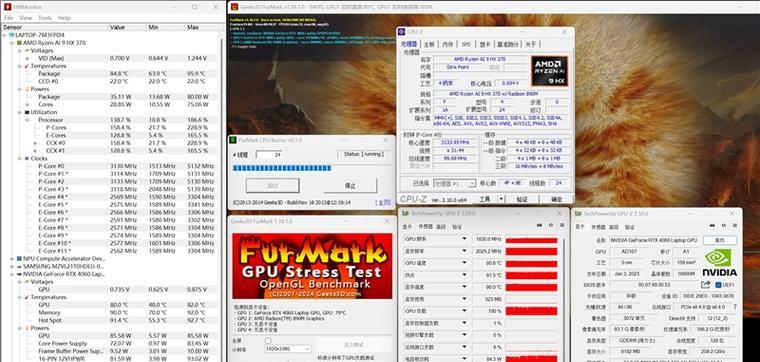Toggle the UEFI checkbox in GPU-Z

[718, 284]
